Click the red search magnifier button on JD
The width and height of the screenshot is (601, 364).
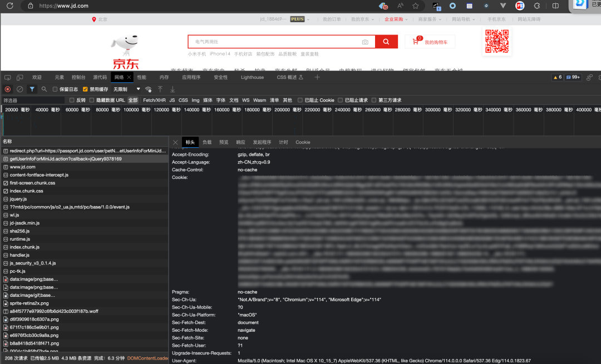(x=386, y=42)
